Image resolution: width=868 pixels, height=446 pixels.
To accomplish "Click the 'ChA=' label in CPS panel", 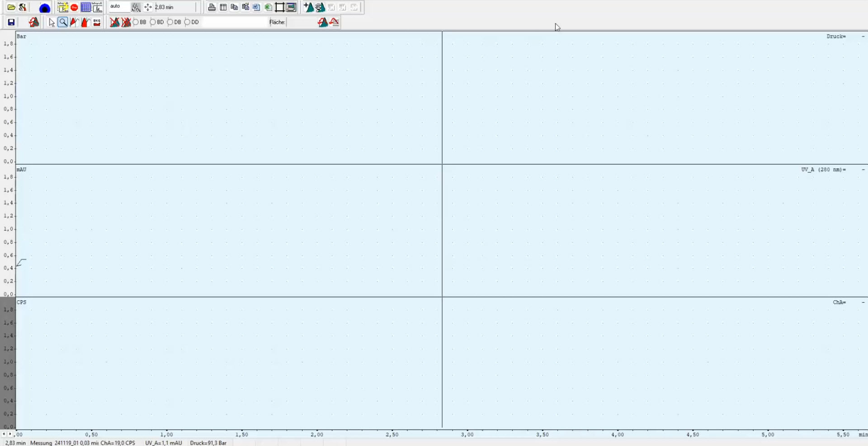I will pyautogui.click(x=839, y=303).
